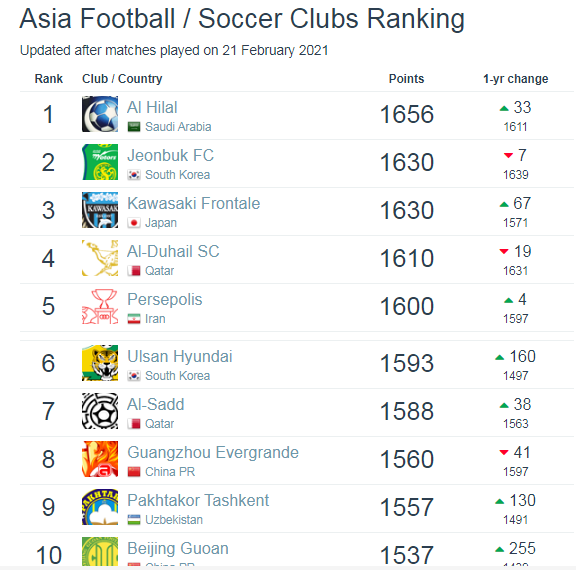Click the Al Hilal club logo
576x570 pixels.
[x=100, y=114]
